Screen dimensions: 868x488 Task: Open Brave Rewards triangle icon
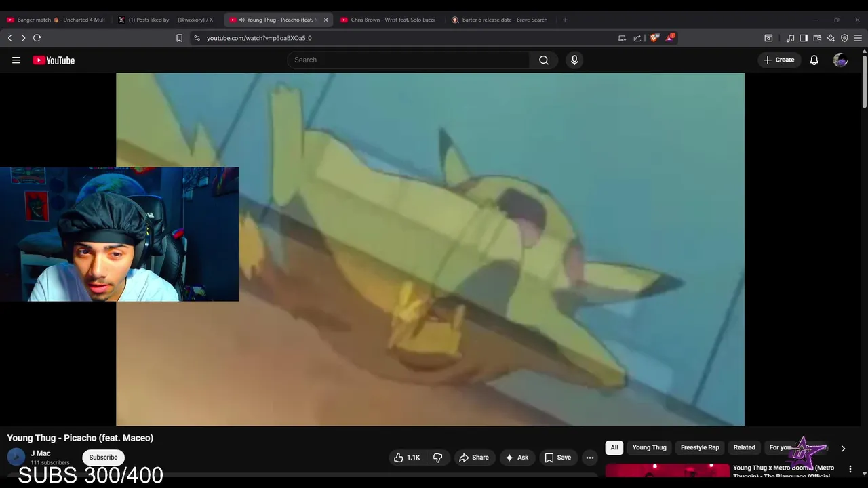click(669, 38)
